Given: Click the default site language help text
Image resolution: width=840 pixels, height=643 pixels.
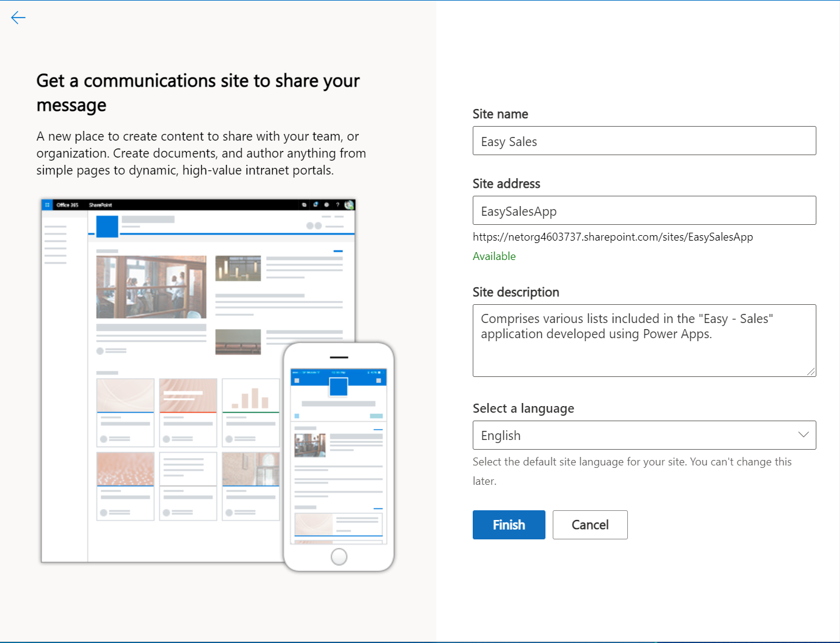Looking at the screenshot, I should click(632, 471).
